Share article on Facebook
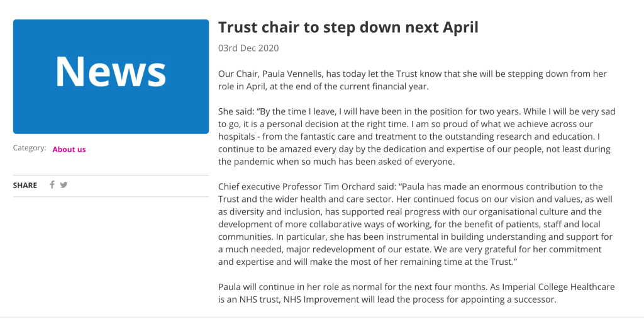 pos(52,185)
